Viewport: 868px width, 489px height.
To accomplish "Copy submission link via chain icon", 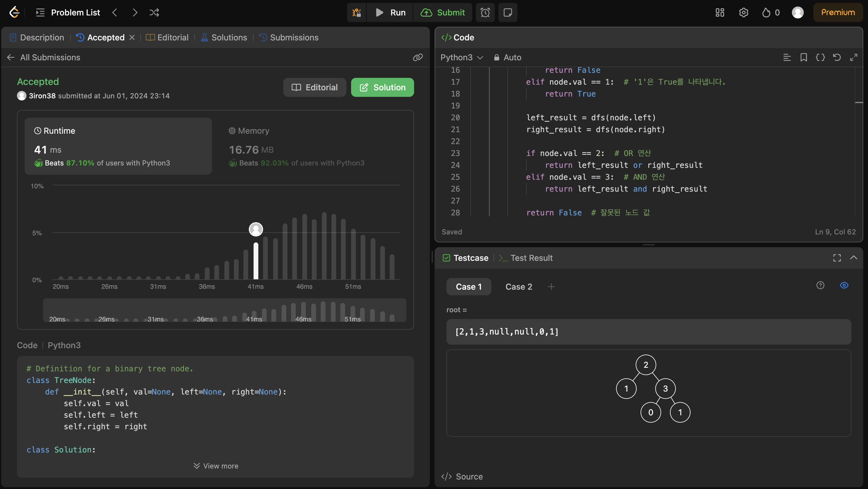I will [418, 57].
